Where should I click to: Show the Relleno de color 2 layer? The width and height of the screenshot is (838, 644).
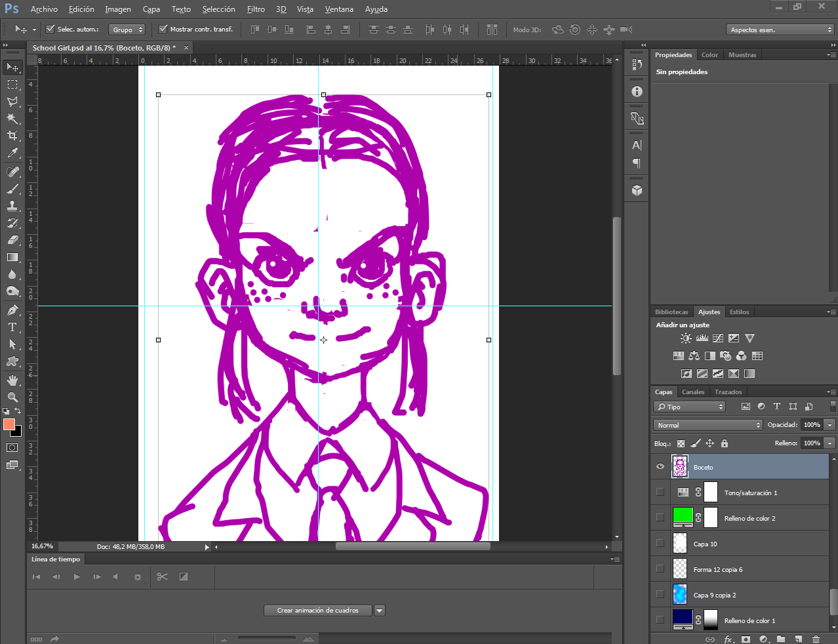(660, 517)
